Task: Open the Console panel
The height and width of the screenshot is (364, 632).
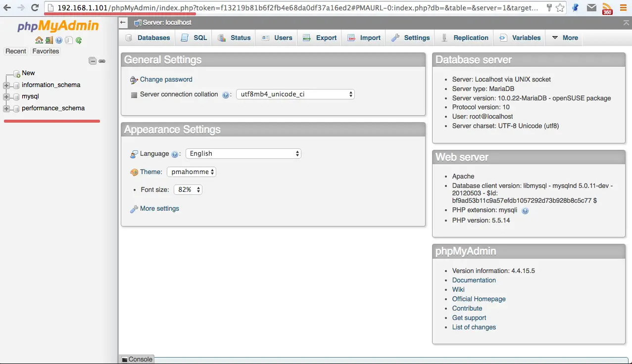Action: click(x=137, y=360)
